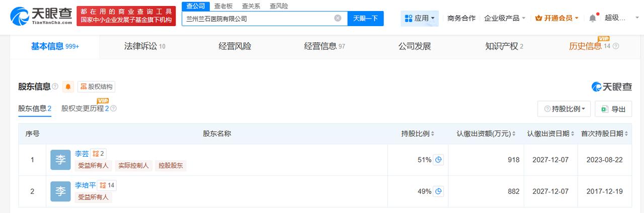Click 实际控制人 tag on 李芸 row
The image size is (644, 213).
[x=133, y=165]
